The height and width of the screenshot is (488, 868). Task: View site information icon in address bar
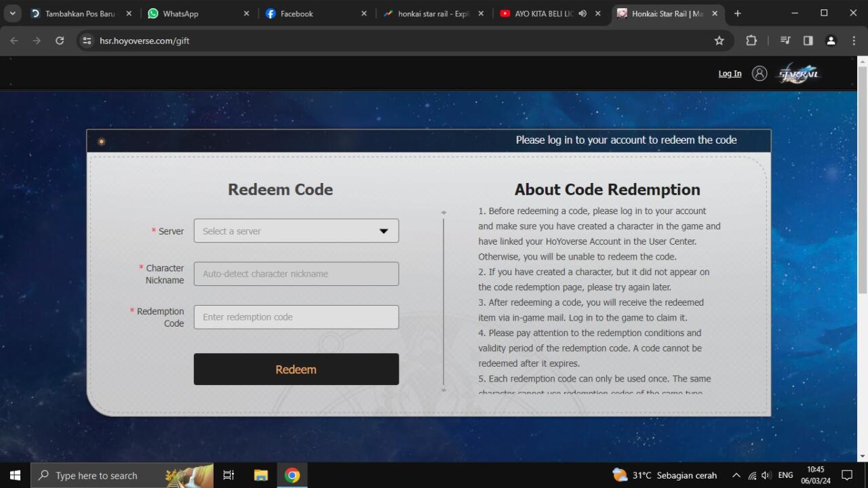coord(87,41)
